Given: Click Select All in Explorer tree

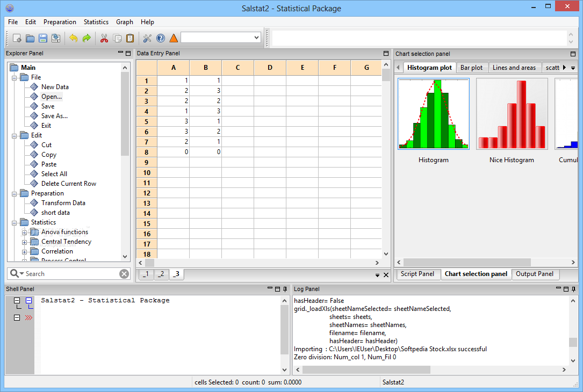Looking at the screenshot, I should click(54, 174).
